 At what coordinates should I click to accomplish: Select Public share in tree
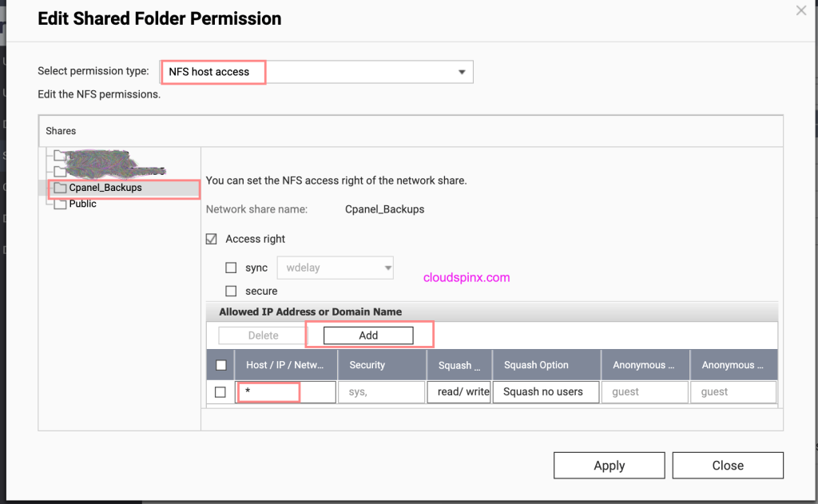coord(83,204)
